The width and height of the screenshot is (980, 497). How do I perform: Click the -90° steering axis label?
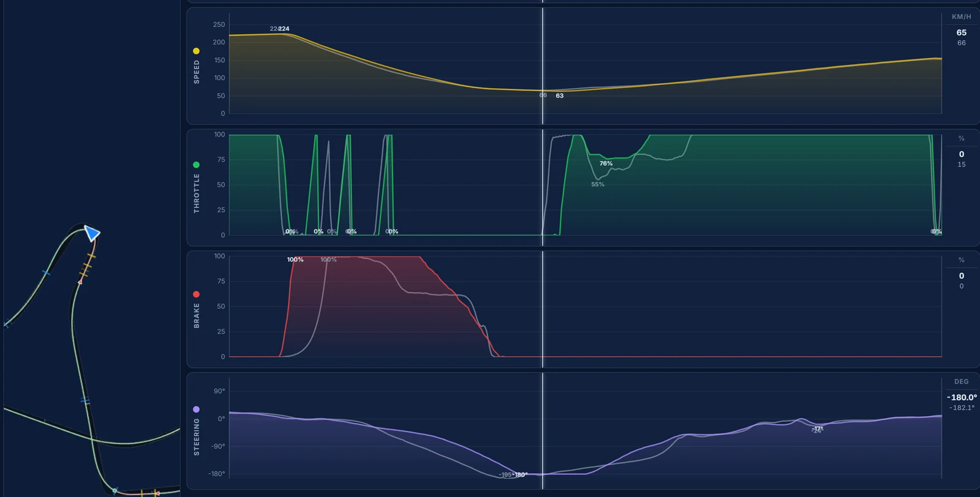pyautogui.click(x=217, y=446)
